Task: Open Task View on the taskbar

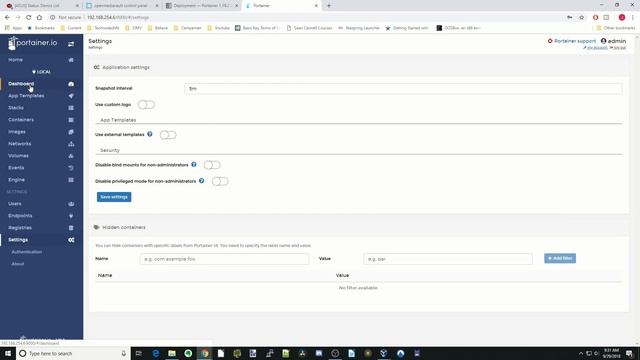Action: tap(139, 353)
